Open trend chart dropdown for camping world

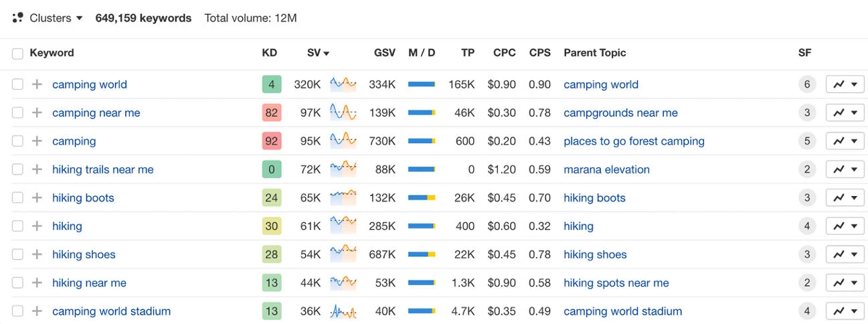[845, 84]
